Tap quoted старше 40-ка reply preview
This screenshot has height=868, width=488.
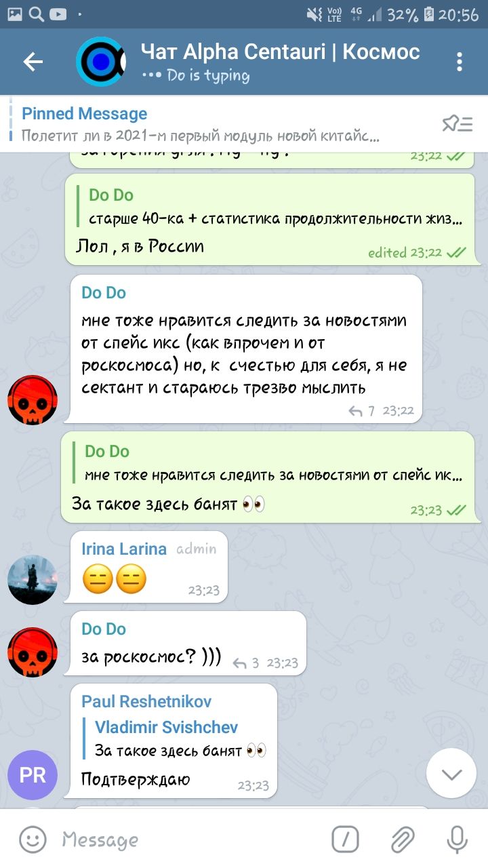(x=274, y=207)
